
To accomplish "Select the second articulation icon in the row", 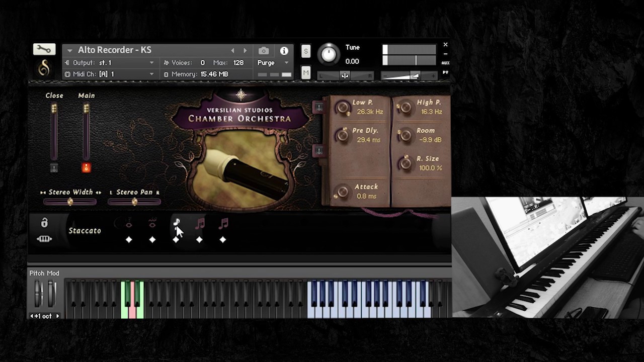I will pos(152,223).
